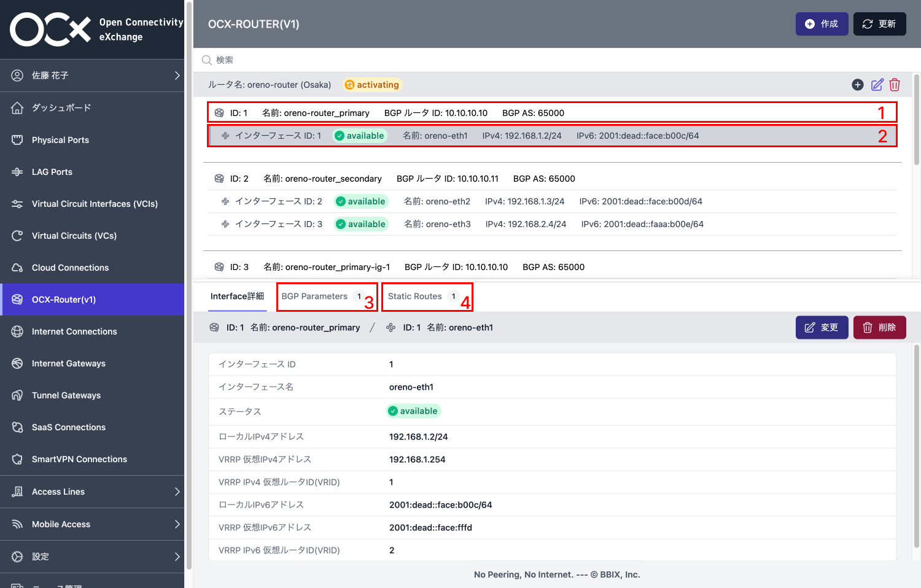
Task: Open SaaS Connections
Action: pos(68,427)
